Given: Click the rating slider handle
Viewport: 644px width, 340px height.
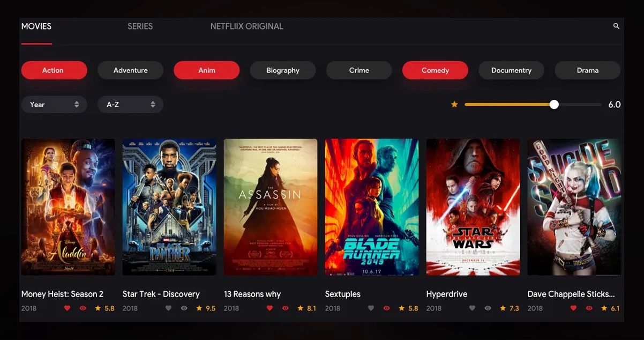Looking at the screenshot, I should [554, 105].
